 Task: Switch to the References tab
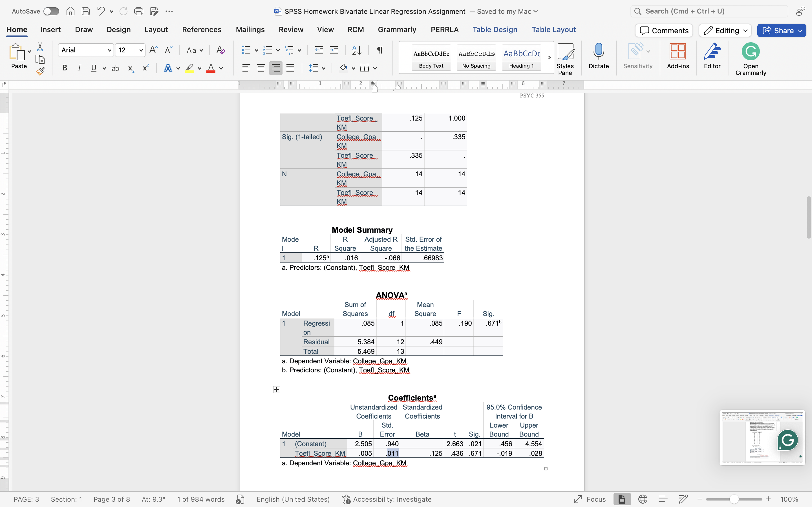click(x=201, y=30)
